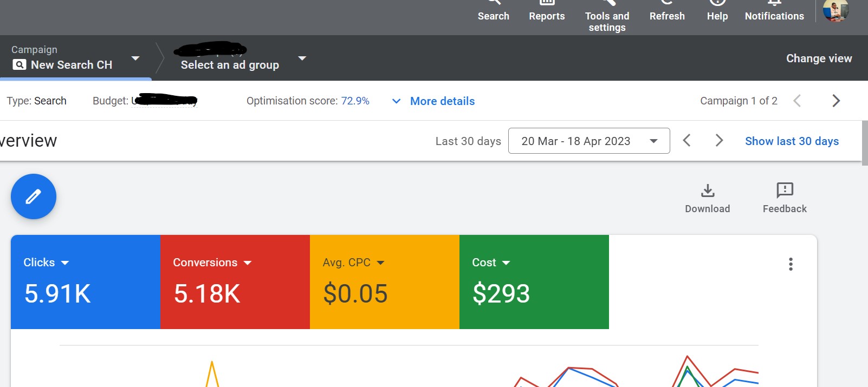The width and height of the screenshot is (868, 387).
Task: Open the date range picker 20 Mar - 18 Apr 2023
Action: coord(589,141)
